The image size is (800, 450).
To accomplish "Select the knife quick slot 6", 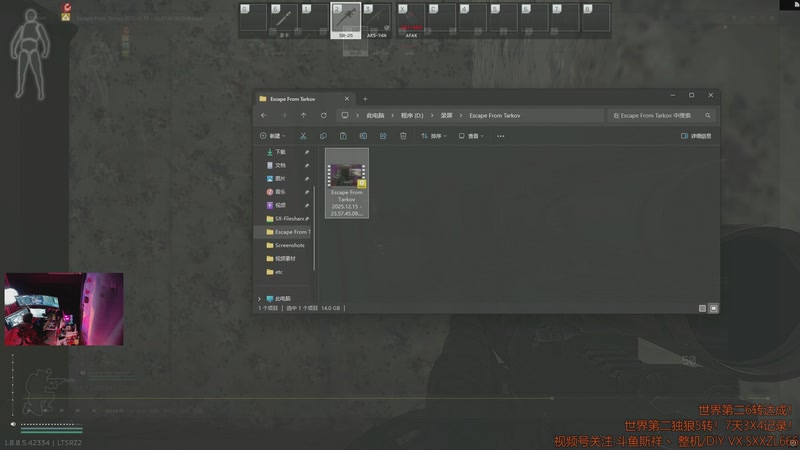I will (284, 20).
